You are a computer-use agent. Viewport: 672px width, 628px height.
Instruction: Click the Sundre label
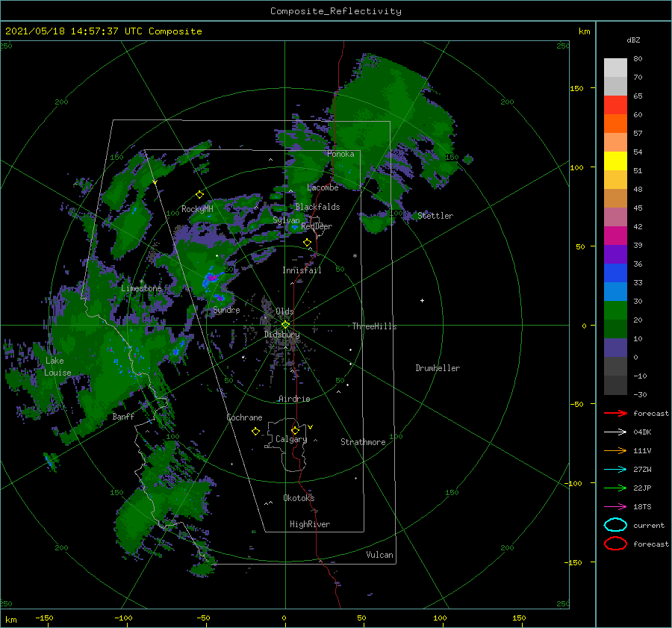[226, 310]
